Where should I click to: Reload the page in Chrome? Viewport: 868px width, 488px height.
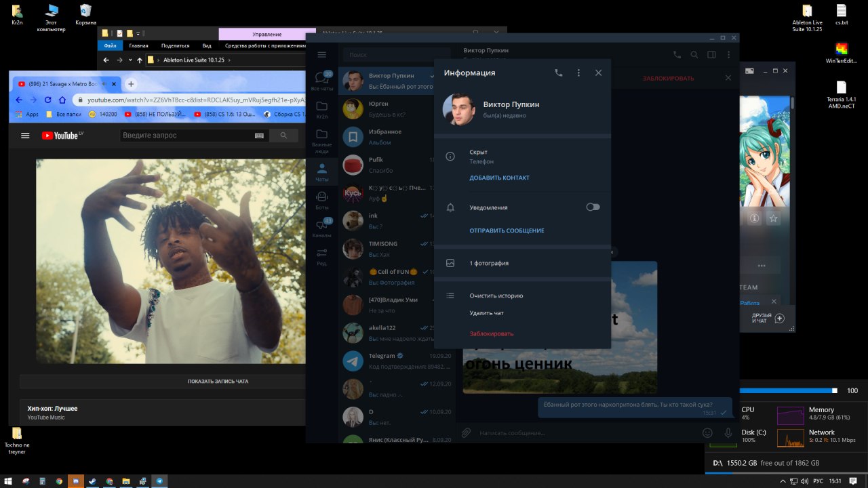coord(47,100)
